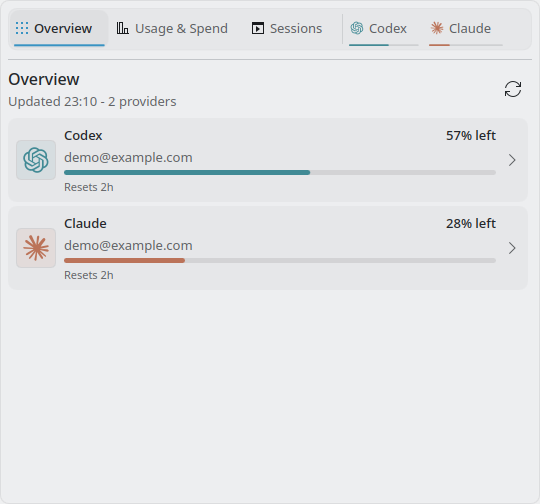Open Claude details with the chevron arrow

pyautogui.click(x=512, y=248)
